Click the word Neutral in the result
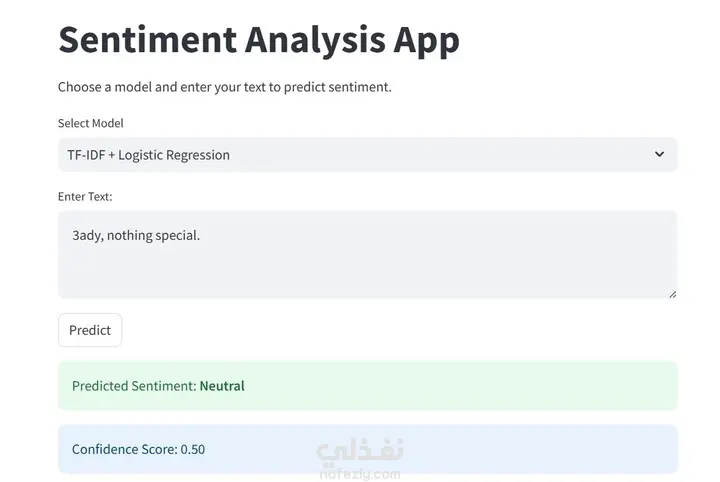 point(222,386)
